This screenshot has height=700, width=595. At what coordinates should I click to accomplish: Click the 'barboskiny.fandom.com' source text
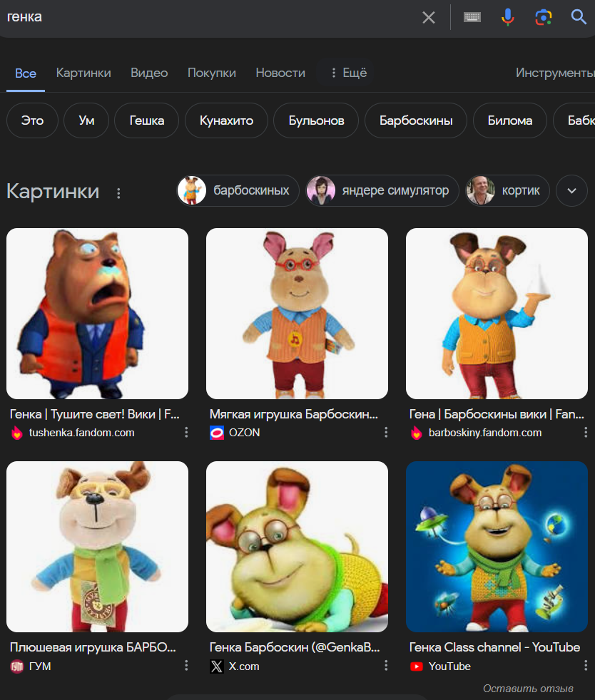(484, 433)
